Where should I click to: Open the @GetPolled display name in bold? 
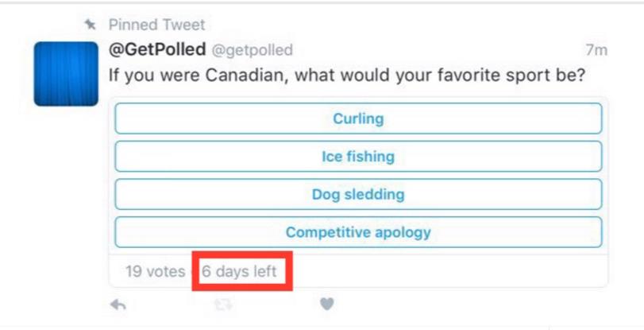pos(156,50)
